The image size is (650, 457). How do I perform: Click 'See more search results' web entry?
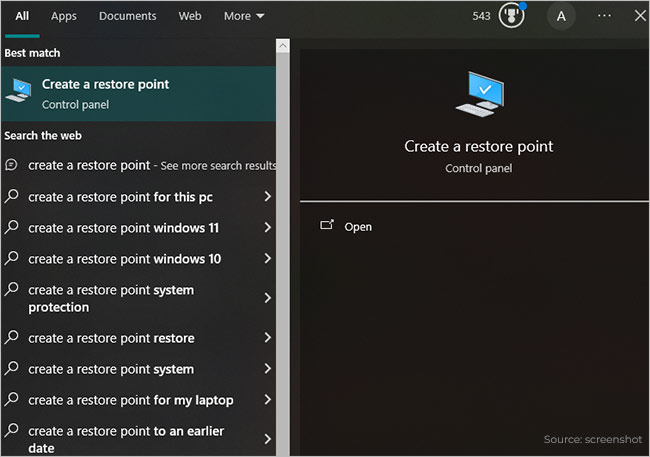(x=138, y=165)
